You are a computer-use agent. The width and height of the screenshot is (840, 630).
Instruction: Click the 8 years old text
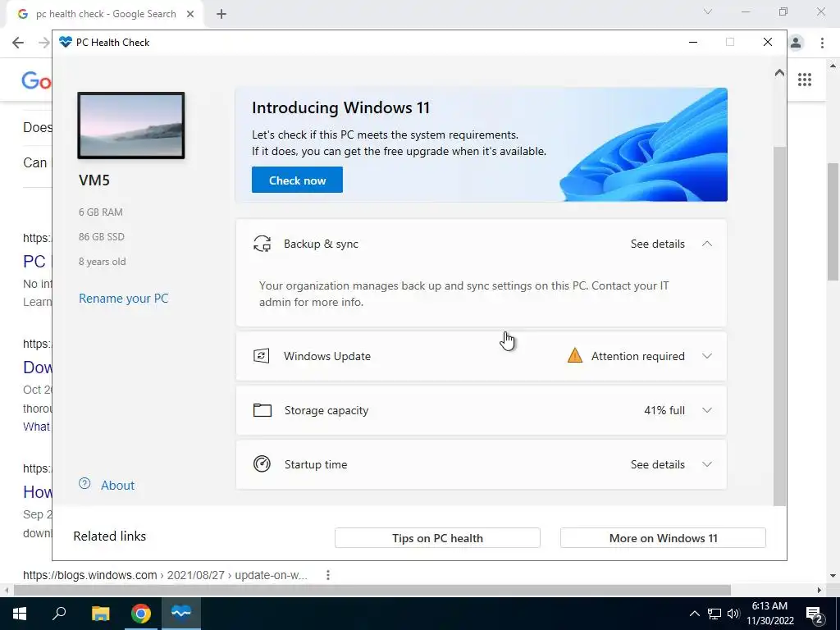pos(103,262)
